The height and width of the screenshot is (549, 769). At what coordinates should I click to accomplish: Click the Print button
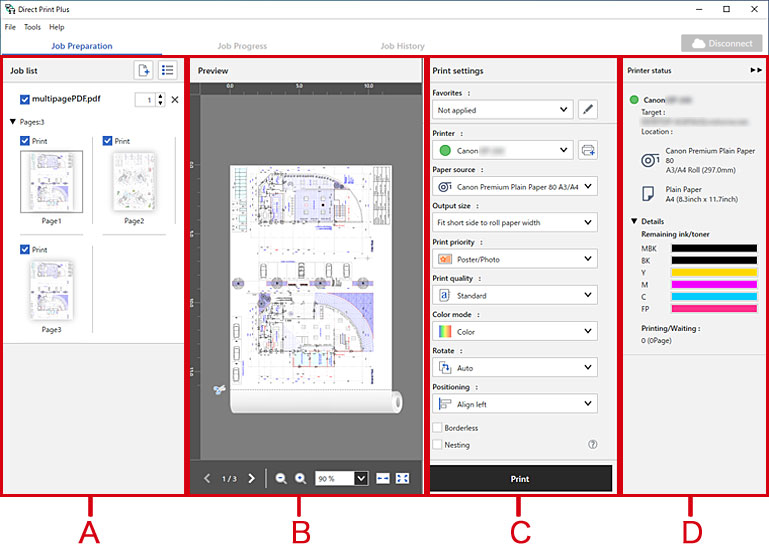click(x=520, y=479)
